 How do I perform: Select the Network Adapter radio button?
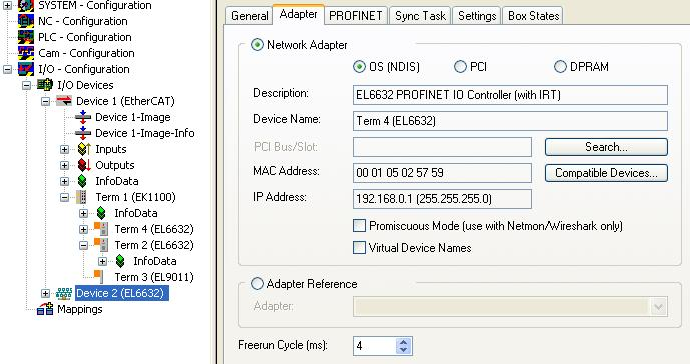pos(257,45)
